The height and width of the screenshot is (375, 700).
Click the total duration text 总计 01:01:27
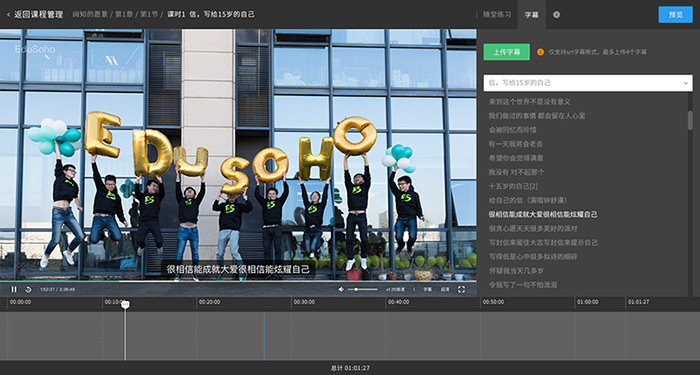tap(350, 368)
